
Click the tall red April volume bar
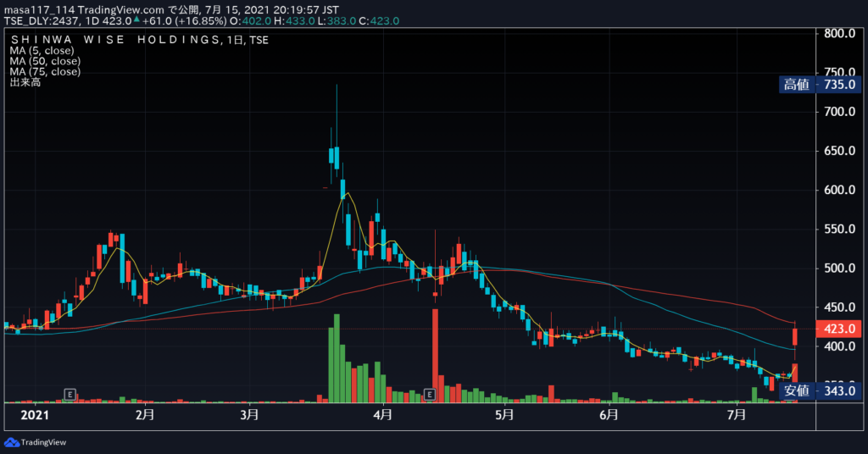(x=435, y=356)
